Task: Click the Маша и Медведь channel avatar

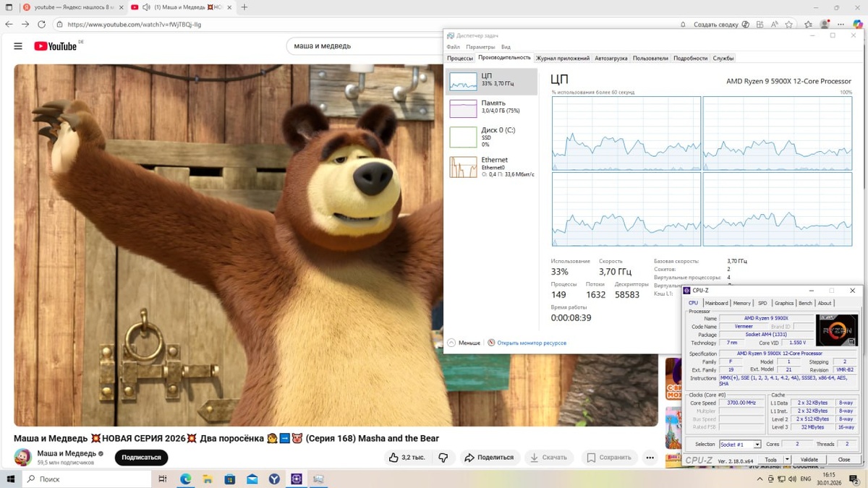Action: (x=22, y=458)
